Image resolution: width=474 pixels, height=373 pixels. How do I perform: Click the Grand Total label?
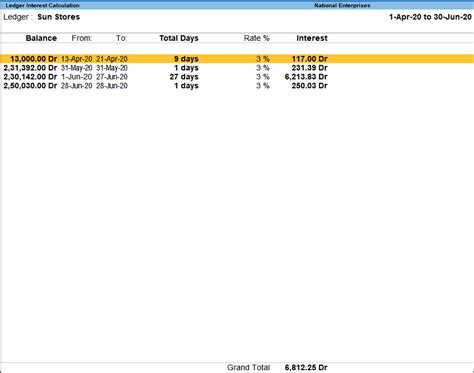coord(248,368)
